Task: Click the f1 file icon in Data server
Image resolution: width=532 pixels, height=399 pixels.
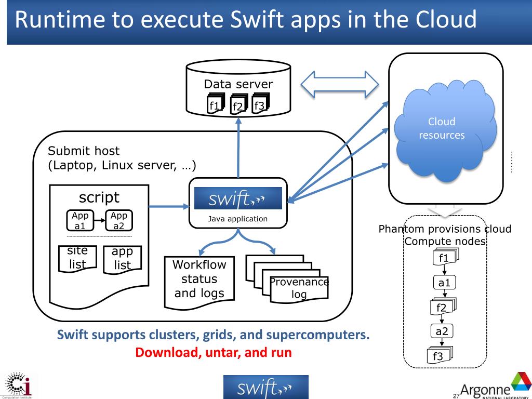Action: pos(216,103)
